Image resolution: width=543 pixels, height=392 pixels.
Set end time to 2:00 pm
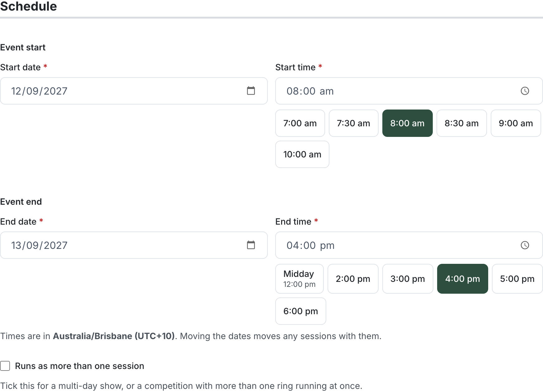353,279
